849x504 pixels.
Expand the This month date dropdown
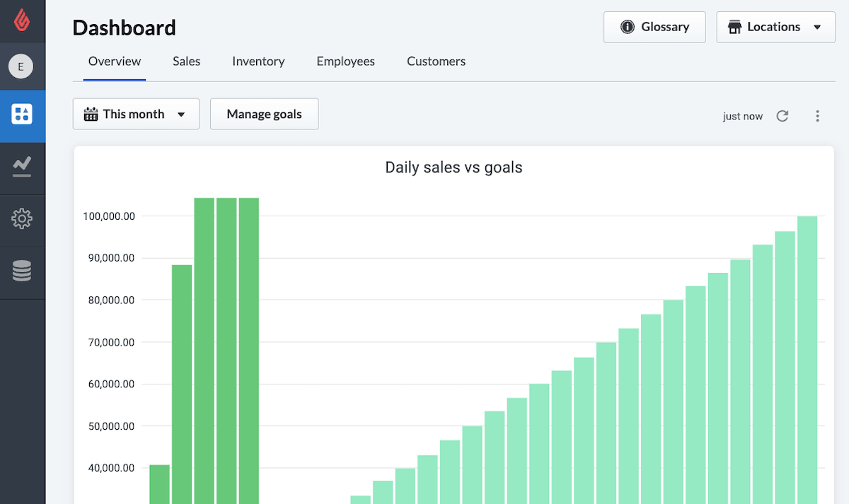click(181, 115)
